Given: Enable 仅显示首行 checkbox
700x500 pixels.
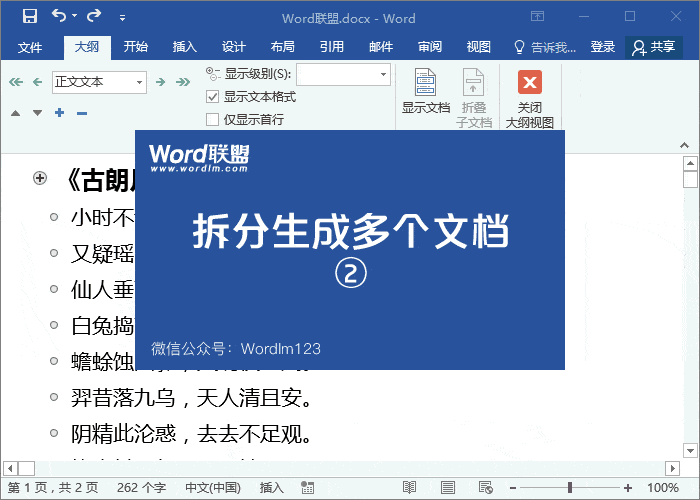Looking at the screenshot, I should pos(212,120).
